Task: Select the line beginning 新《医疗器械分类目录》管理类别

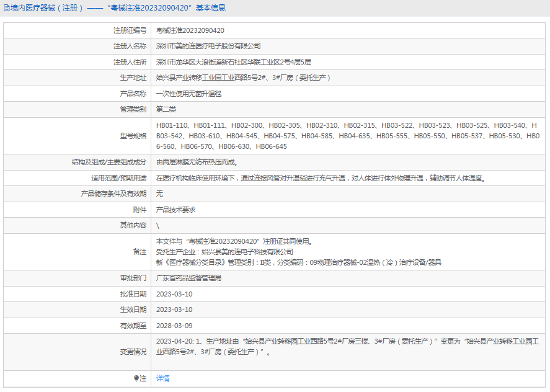Action: [x=299, y=262]
